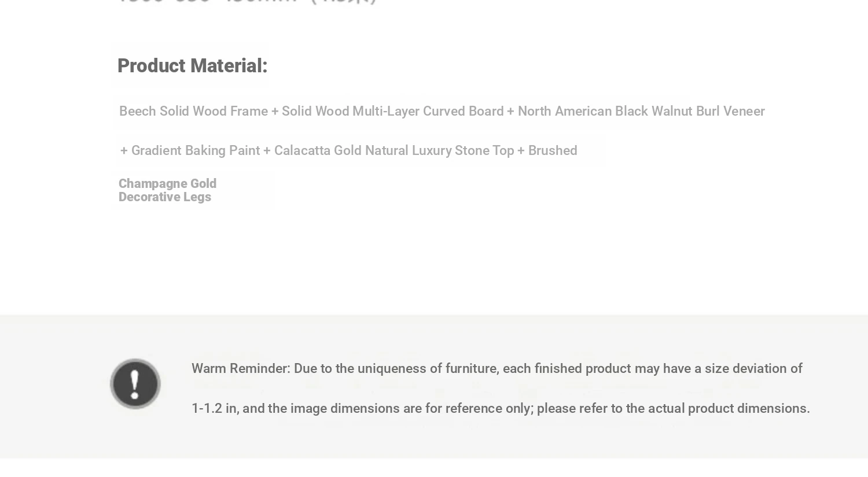Viewport: 868px width, 477px height.
Task: Click the "1-1.2 in" measurement text
Action: (x=214, y=408)
